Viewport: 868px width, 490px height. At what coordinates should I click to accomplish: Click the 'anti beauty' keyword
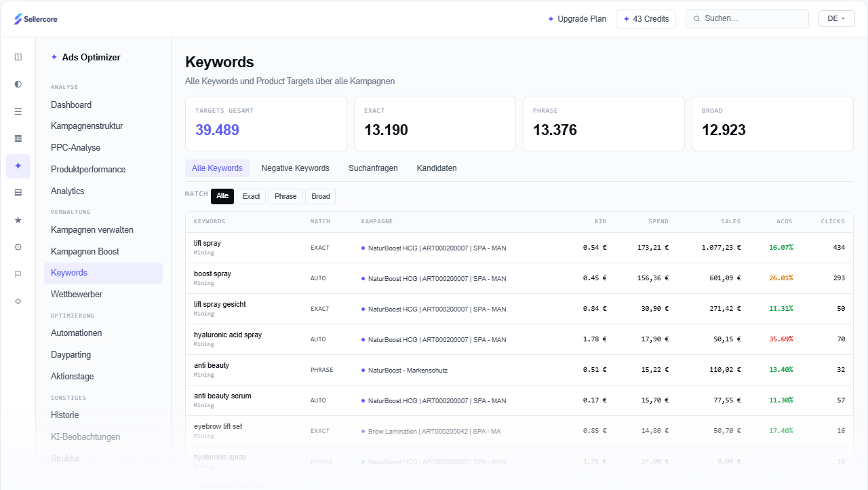[x=212, y=366]
